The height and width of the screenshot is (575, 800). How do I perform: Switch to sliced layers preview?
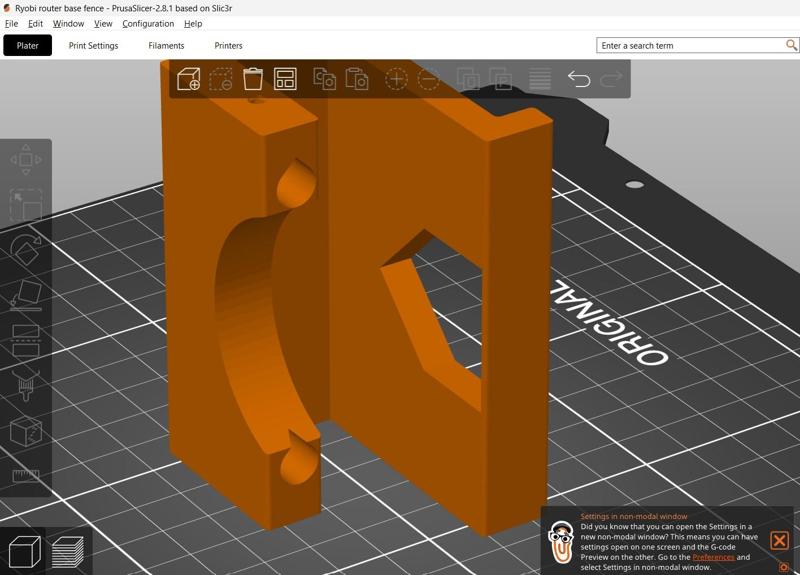click(x=68, y=551)
